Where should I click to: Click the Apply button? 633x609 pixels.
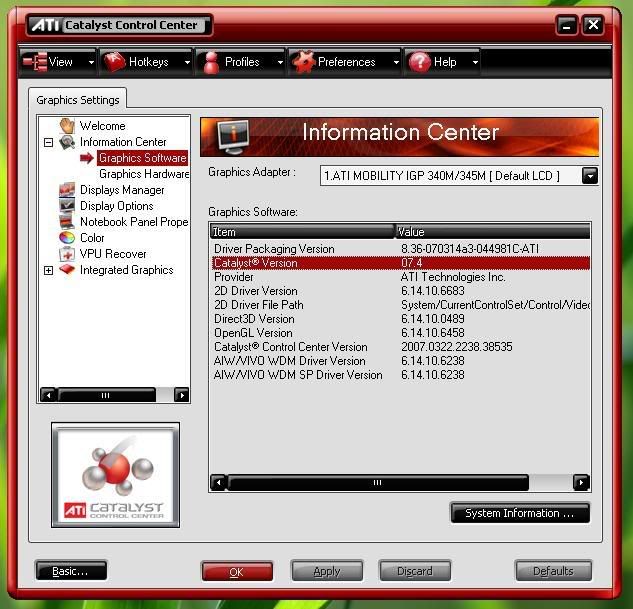pos(327,571)
